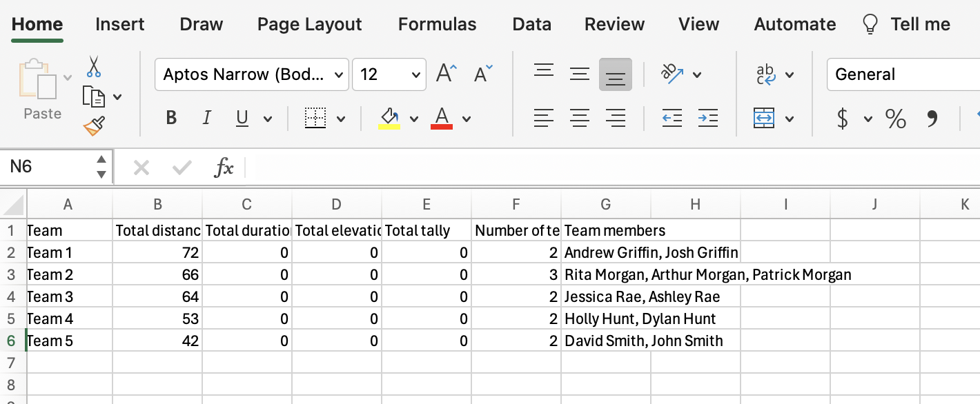Viewport: 980px width, 404px height.
Task: Open the Insert Function fx button
Action: (x=224, y=168)
